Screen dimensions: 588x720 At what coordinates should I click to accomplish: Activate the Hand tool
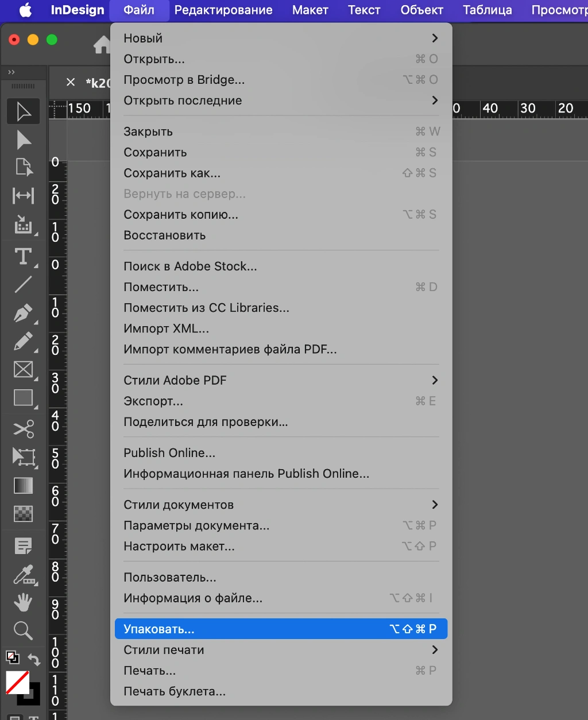coord(24,602)
